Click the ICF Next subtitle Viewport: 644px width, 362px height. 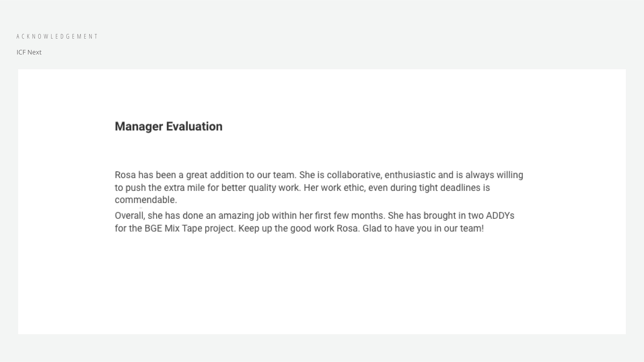(29, 52)
